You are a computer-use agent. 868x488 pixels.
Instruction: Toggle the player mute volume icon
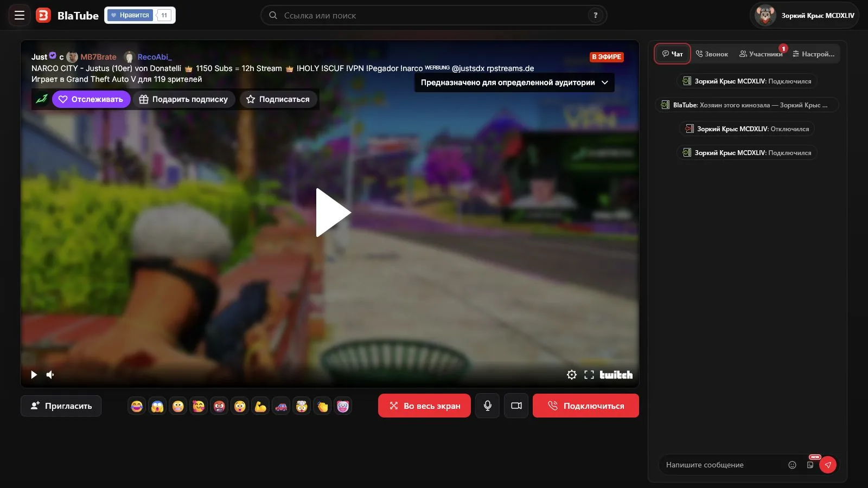click(x=50, y=375)
